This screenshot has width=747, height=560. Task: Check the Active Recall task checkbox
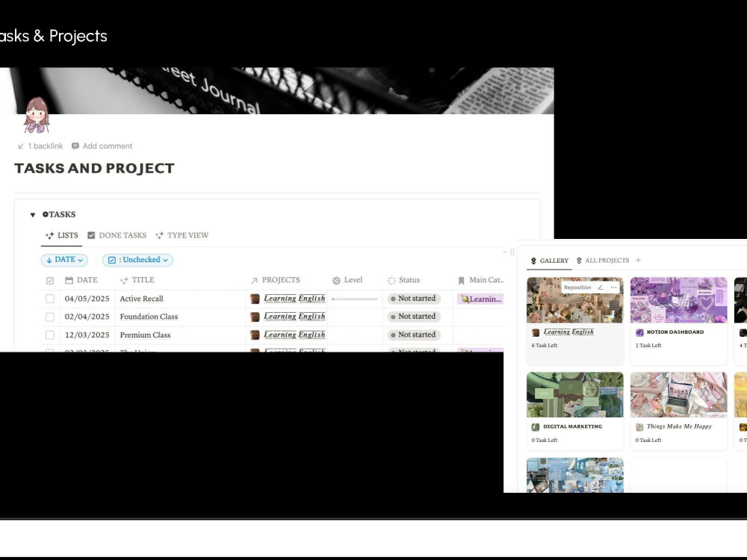50,299
